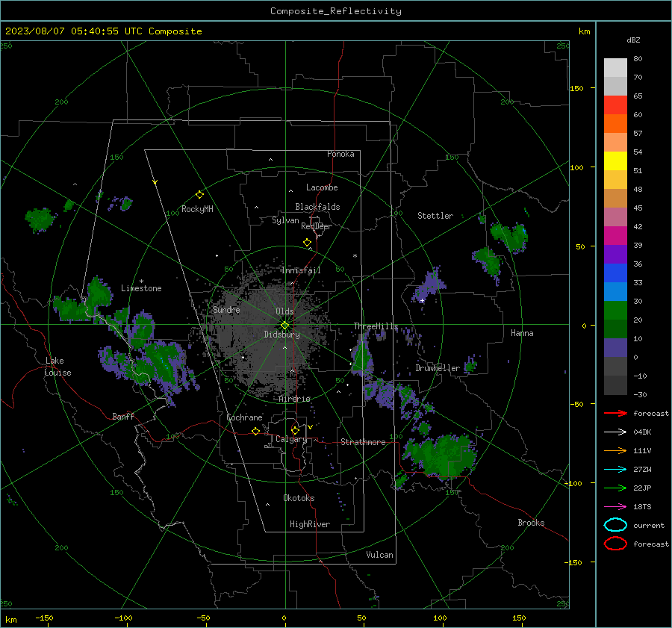Select the HighRiver label
This screenshot has height=628, width=672.
pyautogui.click(x=310, y=524)
